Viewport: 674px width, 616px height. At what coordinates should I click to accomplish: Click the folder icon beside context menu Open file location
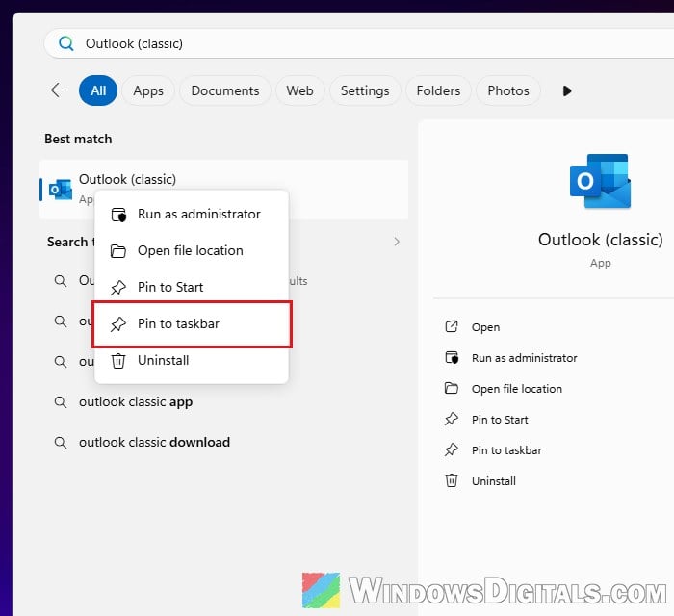point(118,251)
